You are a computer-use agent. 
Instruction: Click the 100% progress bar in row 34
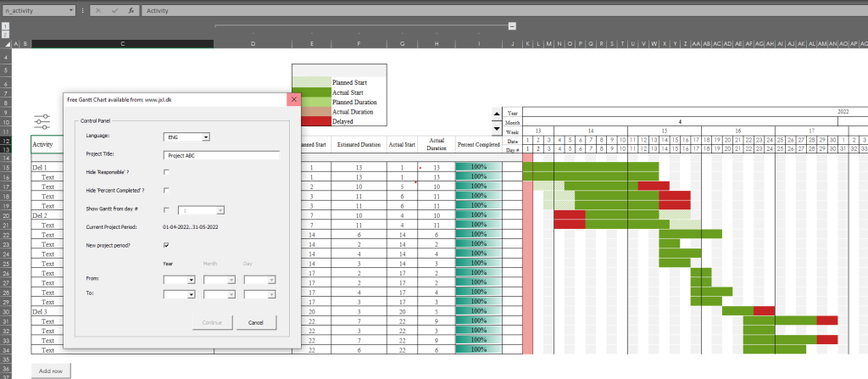coord(478,350)
